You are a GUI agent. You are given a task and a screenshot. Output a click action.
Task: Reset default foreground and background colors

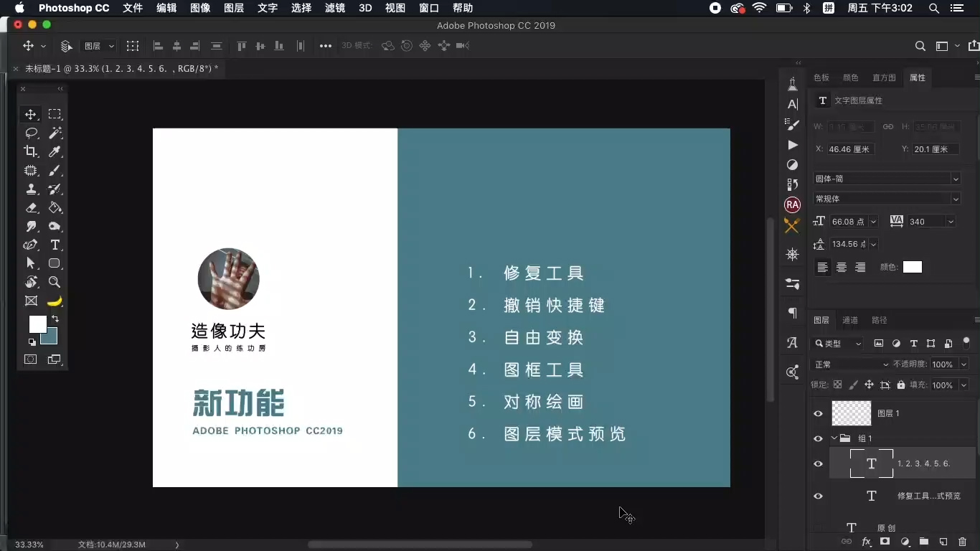tap(32, 342)
